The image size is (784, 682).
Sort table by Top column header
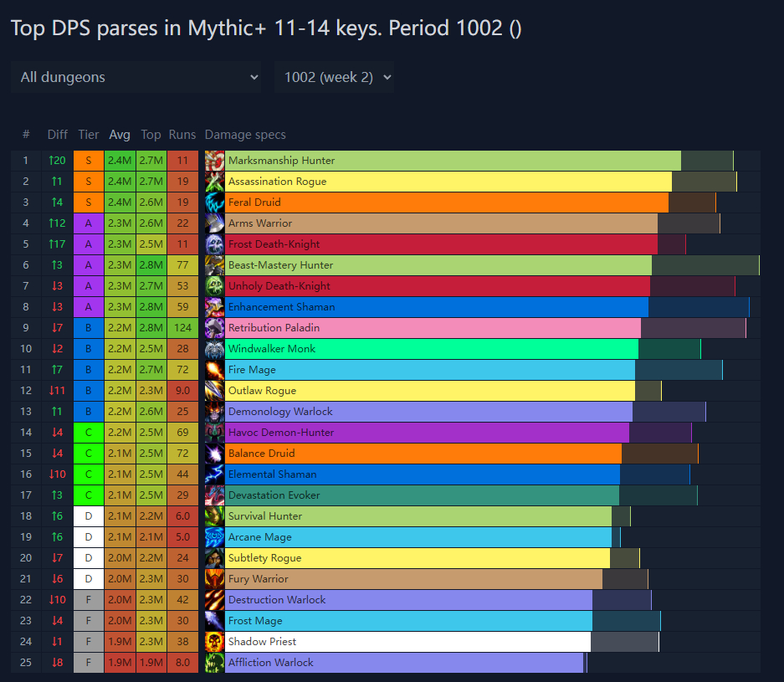coord(151,135)
